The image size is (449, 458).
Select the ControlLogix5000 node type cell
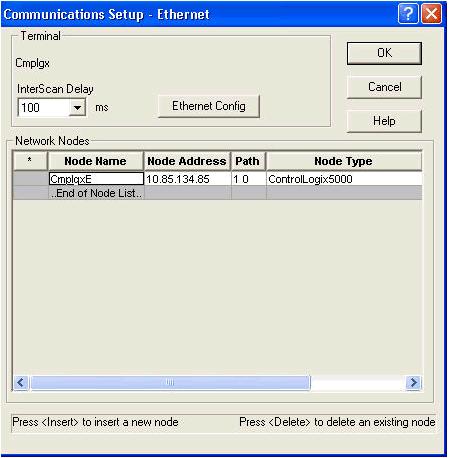point(344,179)
